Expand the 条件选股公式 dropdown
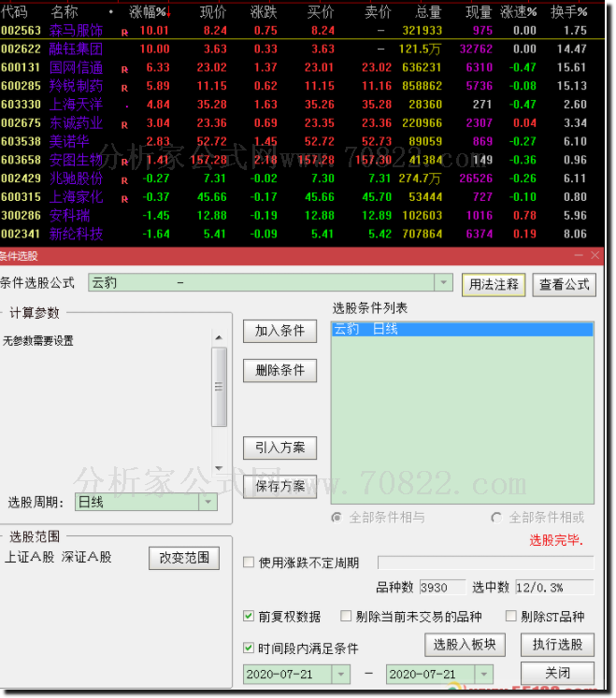The height and width of the screenshot is (698, 616). [x=442, y=283]
